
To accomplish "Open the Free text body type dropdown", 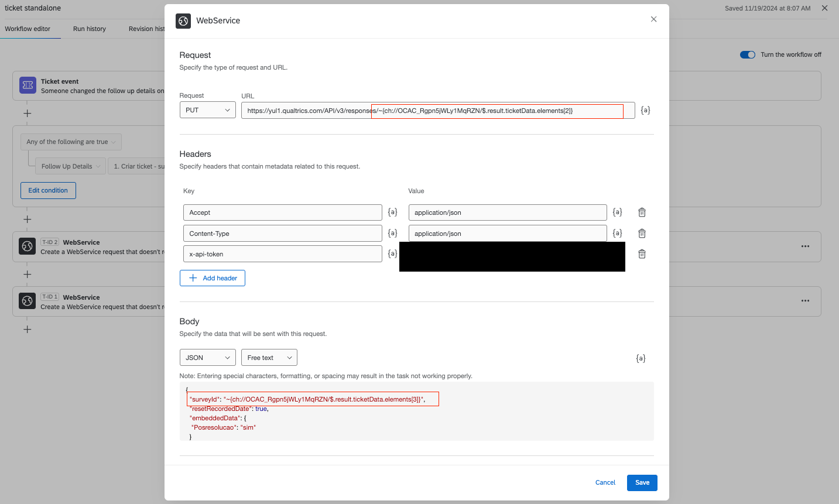I will 269,358.
